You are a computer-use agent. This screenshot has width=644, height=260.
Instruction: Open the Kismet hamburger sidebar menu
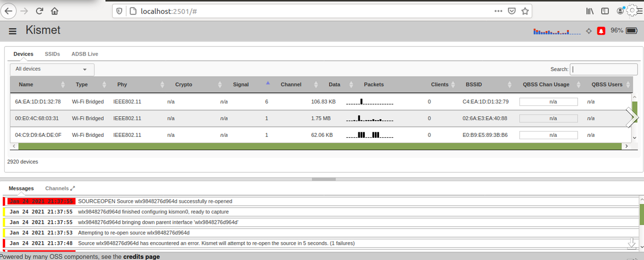[x=13, y=31]
